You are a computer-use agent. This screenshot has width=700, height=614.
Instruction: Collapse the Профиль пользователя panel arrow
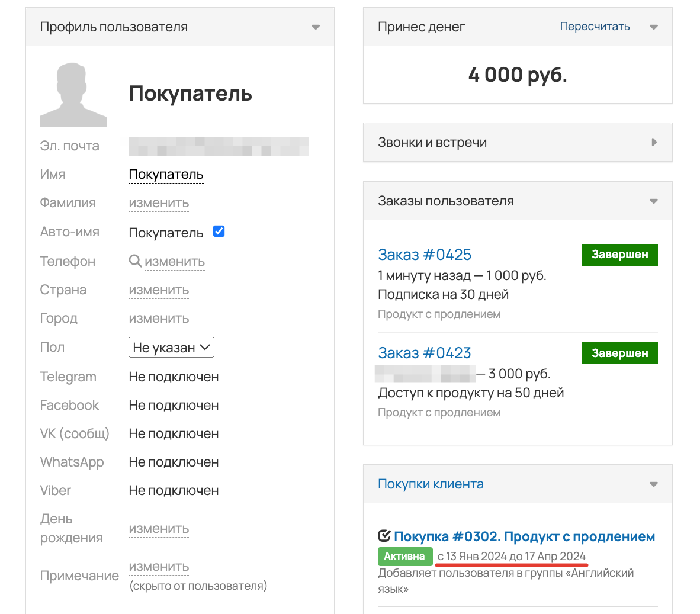pyautogui.click(x=316, y=27)
